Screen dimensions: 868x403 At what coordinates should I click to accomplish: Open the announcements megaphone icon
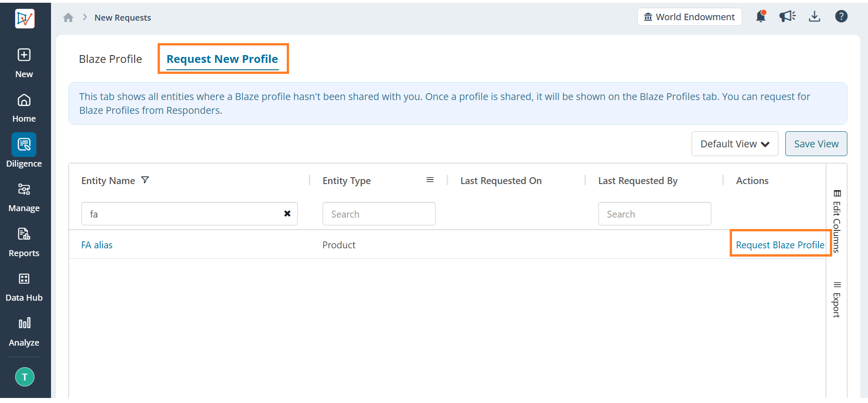click(788, 17)
